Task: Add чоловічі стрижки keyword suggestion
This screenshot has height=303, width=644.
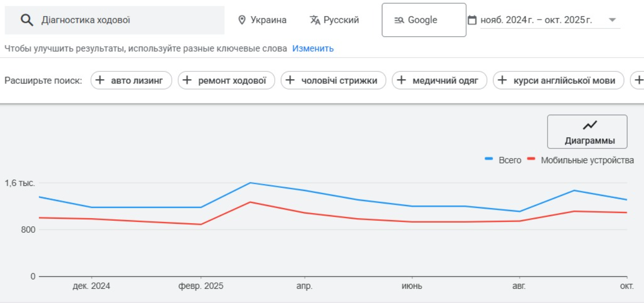Action: [333, 80]
